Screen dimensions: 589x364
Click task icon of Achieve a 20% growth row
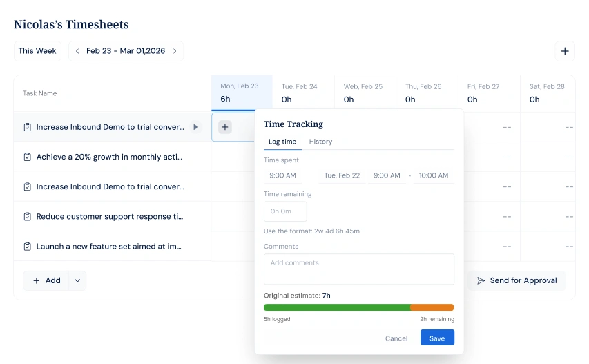[x=28, y=157]
